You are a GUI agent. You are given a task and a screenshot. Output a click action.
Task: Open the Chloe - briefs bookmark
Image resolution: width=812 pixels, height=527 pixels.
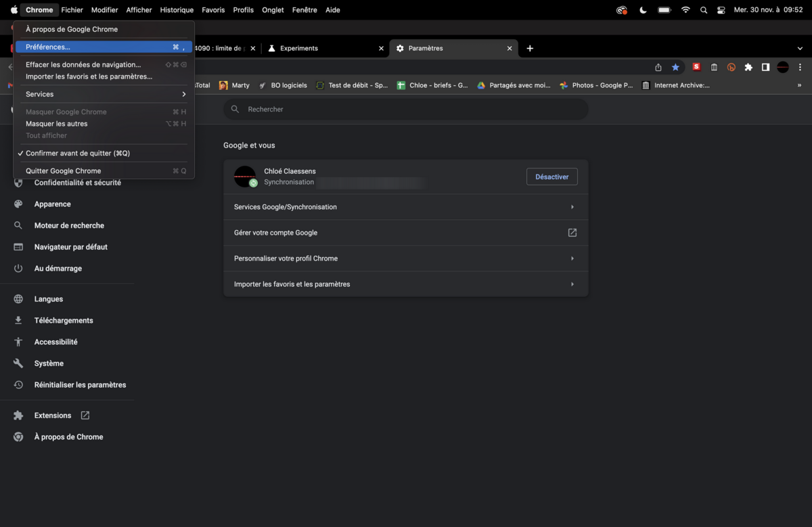tap(432, 85)
